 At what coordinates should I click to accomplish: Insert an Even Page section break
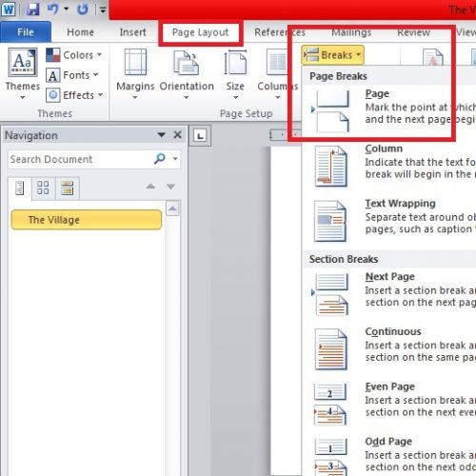click(x=389, y=405)
